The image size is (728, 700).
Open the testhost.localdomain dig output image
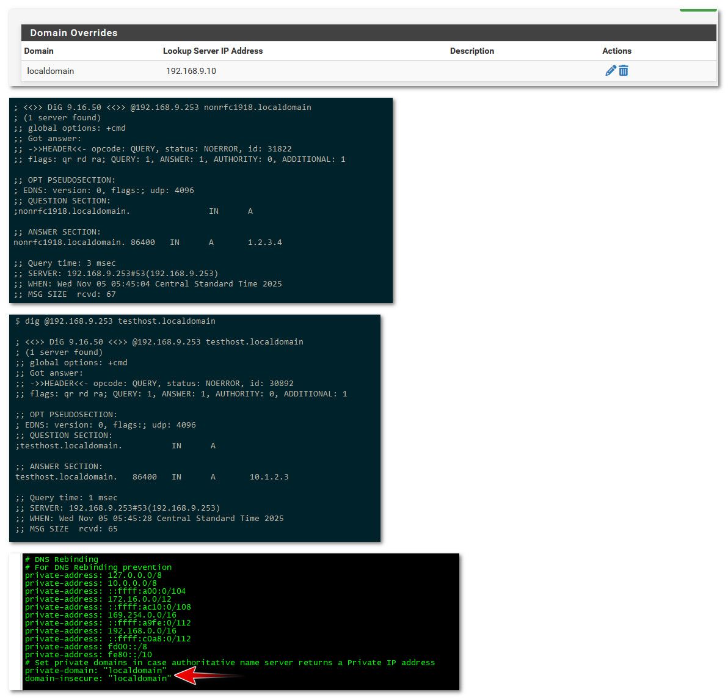pos(195,428)
